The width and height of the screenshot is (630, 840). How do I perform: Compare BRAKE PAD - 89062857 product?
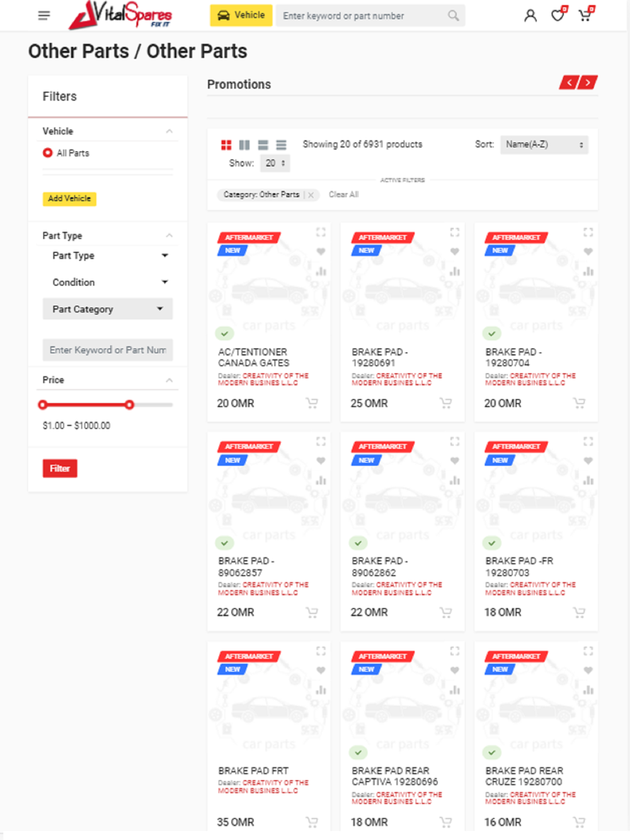[x=321, y=480]
